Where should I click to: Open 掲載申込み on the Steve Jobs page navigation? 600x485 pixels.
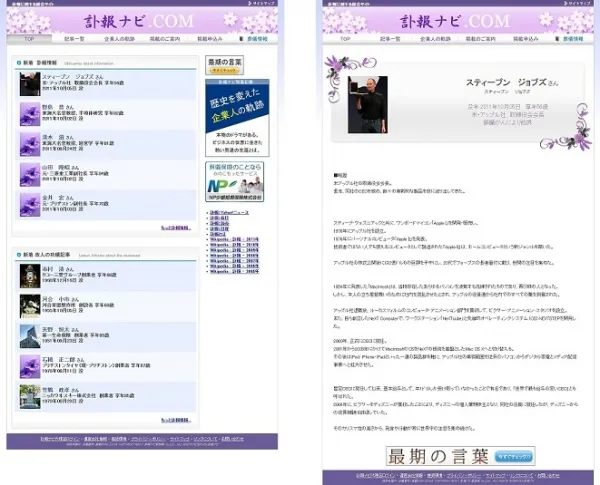(526, 39)
